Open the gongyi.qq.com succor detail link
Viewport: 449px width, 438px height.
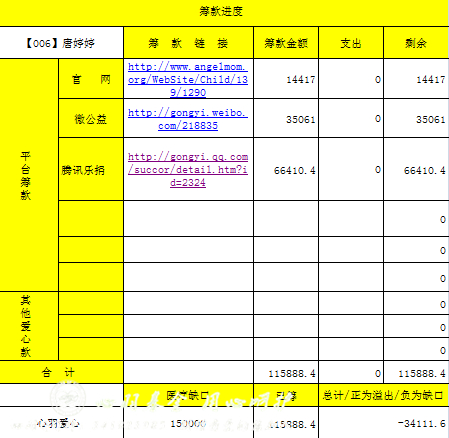(x=188, y=170)
